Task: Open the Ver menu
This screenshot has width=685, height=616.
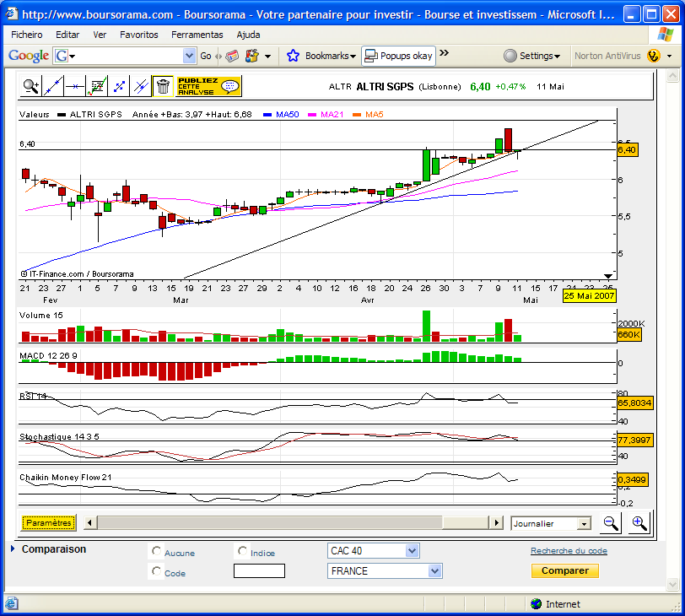Action: point(100,35)
